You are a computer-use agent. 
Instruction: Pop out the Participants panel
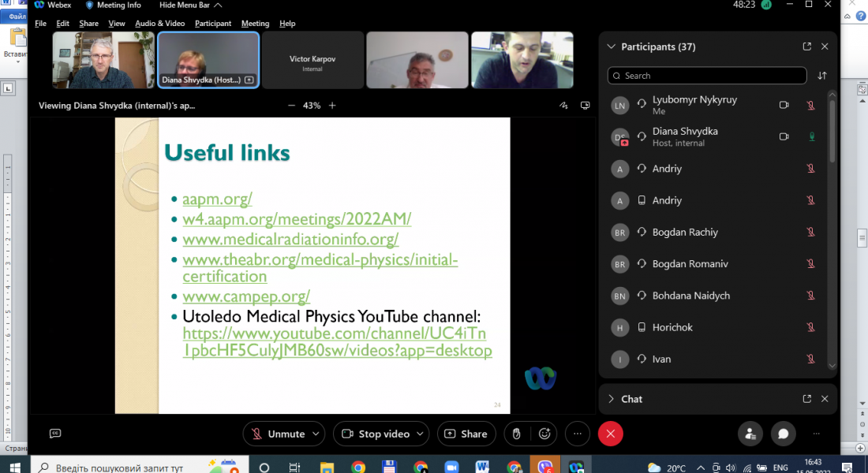[x=806, y=47]
